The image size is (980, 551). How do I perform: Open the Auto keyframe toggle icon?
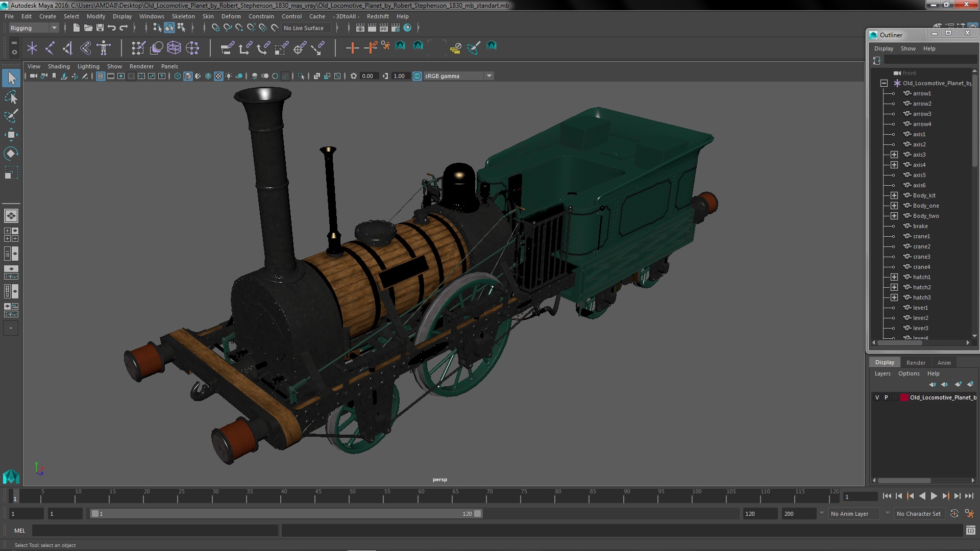pyautogui.click(x=954, y=514)
